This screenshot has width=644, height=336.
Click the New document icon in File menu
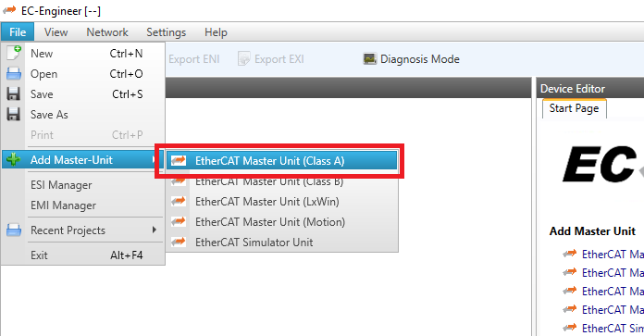pyautogui.click(x=14, y=54)
